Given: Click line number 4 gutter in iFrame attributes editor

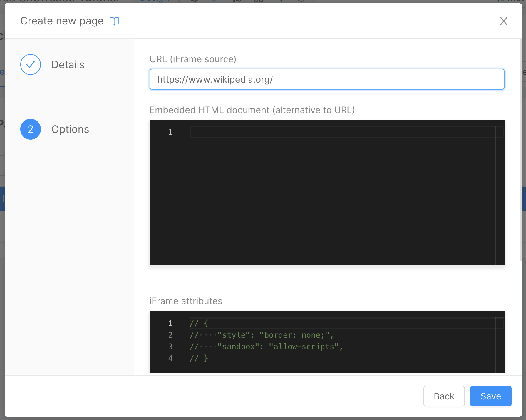Looking at the screenshot, I should pos(170,358).
